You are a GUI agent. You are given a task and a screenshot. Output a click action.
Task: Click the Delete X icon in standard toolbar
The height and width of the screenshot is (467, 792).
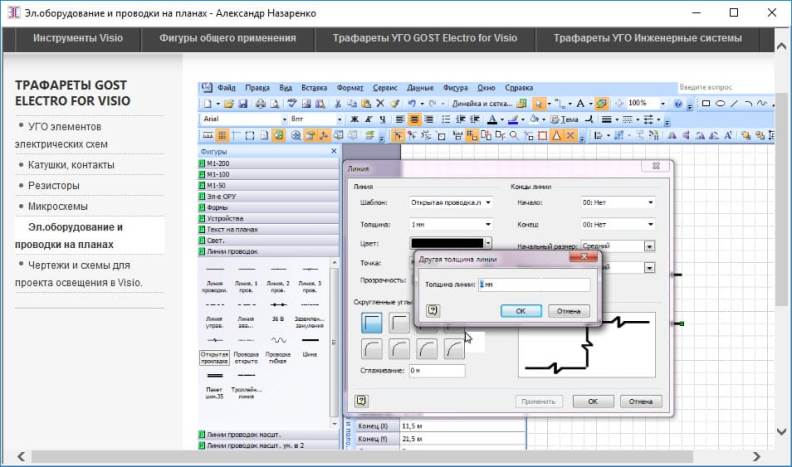(380, 103)
